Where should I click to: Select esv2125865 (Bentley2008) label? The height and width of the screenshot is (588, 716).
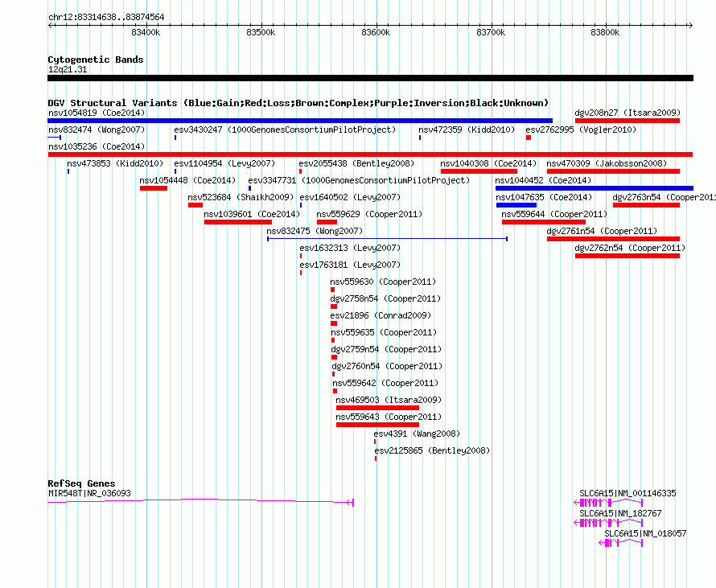coord(432,450)
